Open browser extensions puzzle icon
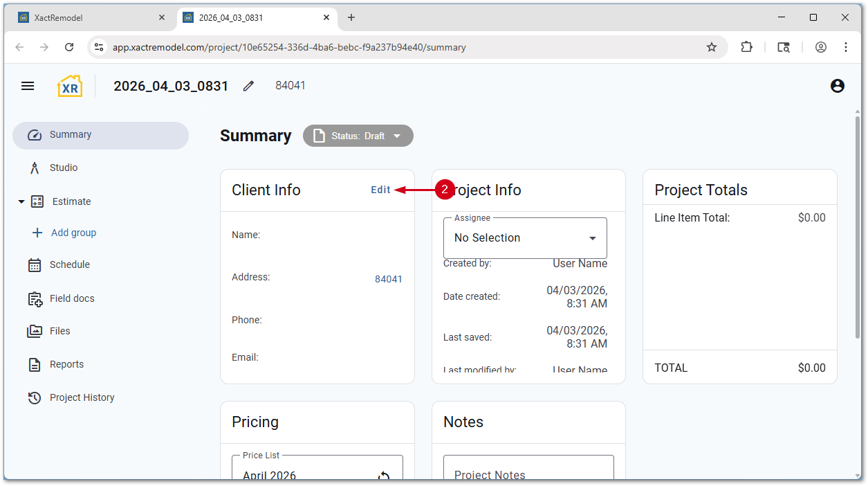This screenshot has height=486, width=868. pyautogui.click(x=746, y=47)
